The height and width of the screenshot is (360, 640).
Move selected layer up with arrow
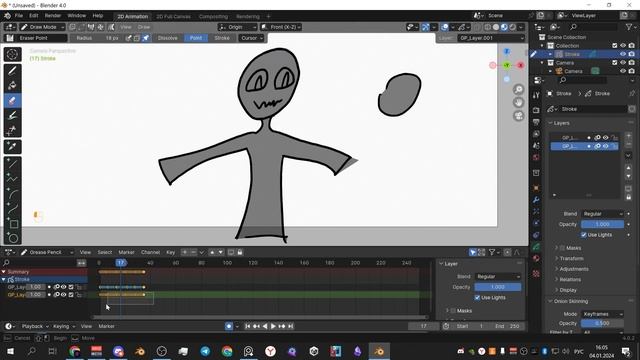[628, 168]
